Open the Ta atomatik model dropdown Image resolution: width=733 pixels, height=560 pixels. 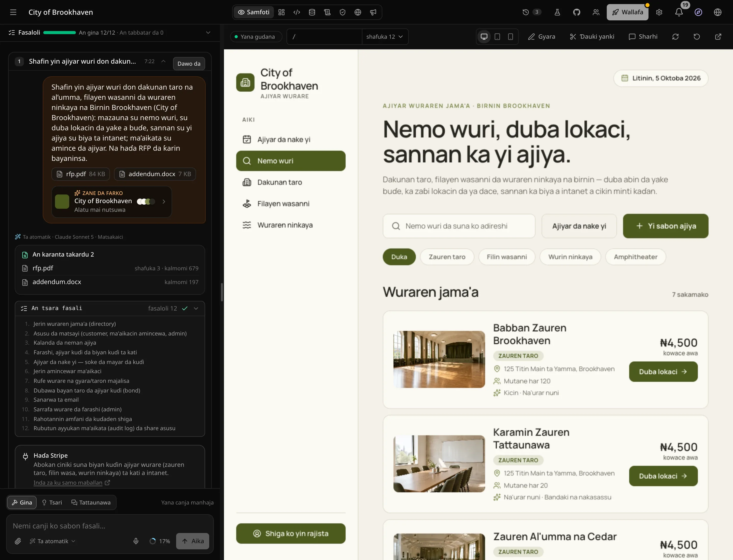[x=53, y=541]
